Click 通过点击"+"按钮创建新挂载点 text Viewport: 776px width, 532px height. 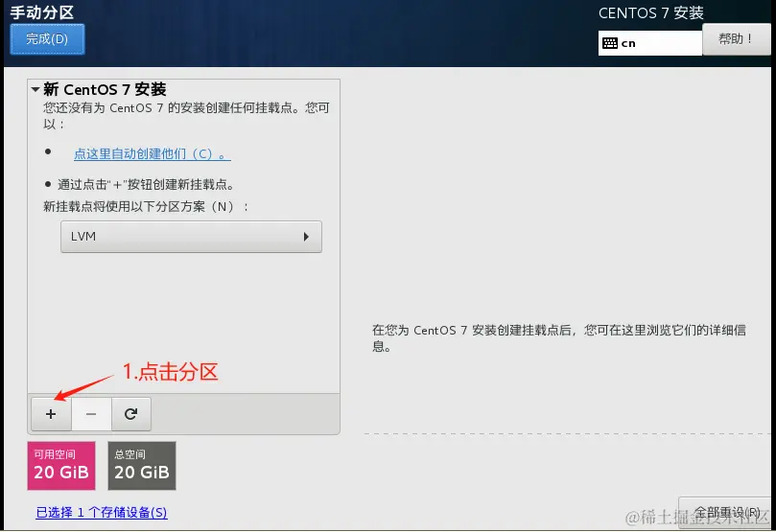coord(146,184)
